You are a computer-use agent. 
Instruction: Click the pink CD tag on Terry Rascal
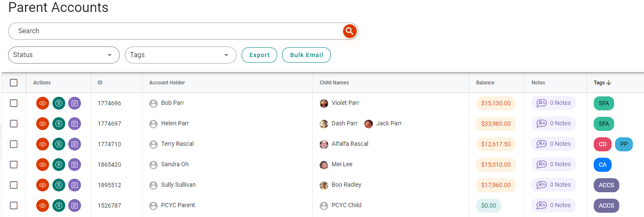603,144
